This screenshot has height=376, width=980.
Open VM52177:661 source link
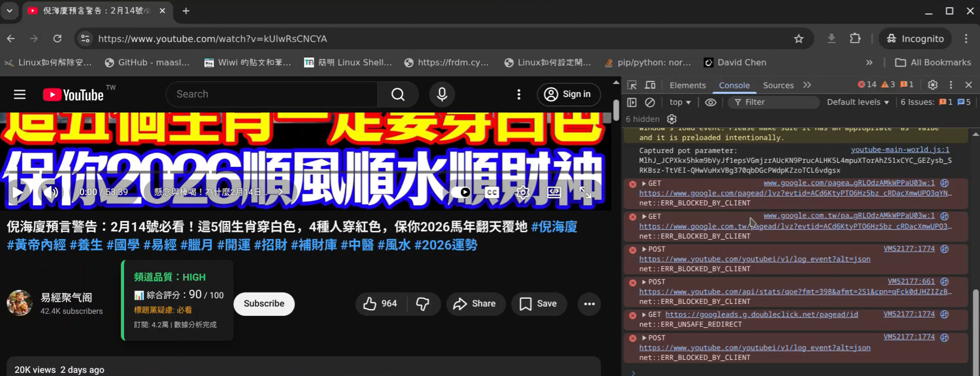(911, 282)
